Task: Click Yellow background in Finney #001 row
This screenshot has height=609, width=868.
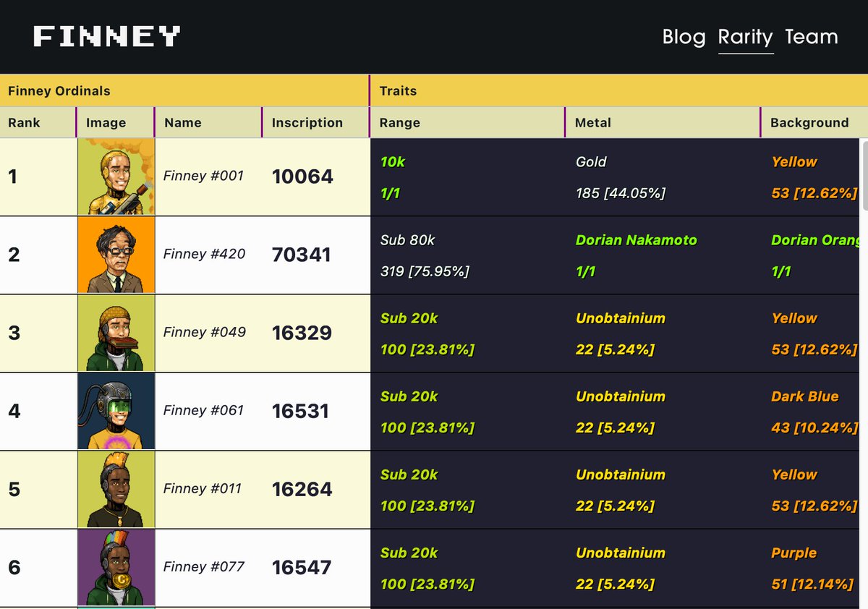Action: click(794, 162)
